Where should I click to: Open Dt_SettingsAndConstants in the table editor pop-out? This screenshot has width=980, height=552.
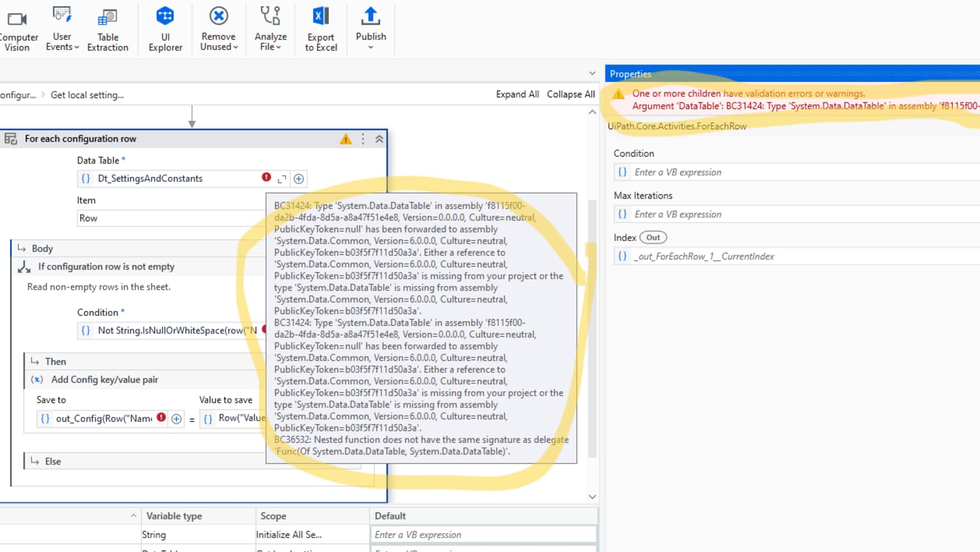coord(282,179)
